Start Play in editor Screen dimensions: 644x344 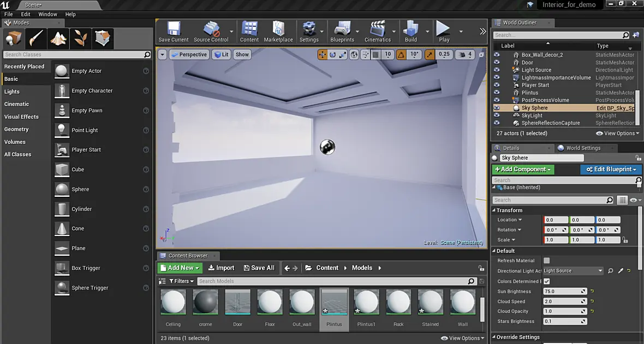(444, 32)
